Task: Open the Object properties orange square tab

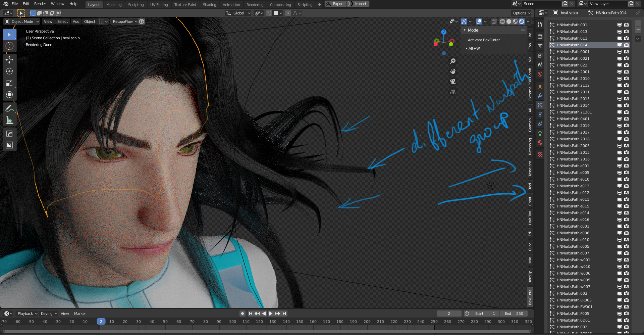Action: tap(540, 86)
